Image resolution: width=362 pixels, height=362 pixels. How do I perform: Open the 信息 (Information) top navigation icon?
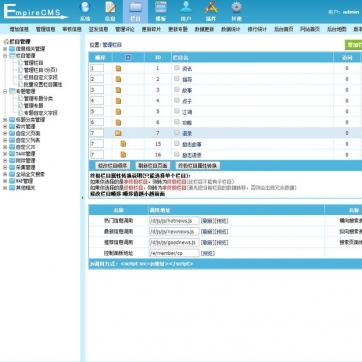click(110, 11)
